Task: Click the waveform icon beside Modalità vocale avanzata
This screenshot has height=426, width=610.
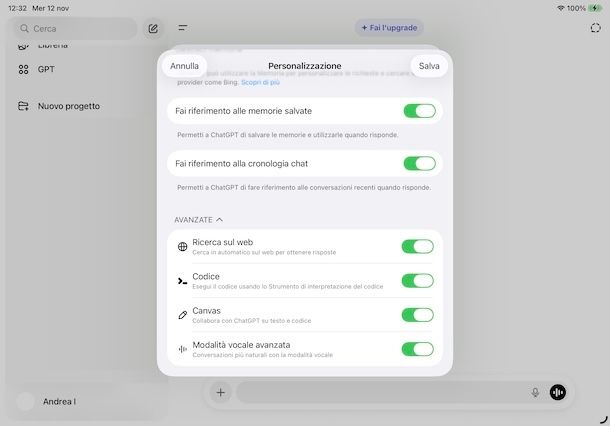Action: [x=182, y=349]
